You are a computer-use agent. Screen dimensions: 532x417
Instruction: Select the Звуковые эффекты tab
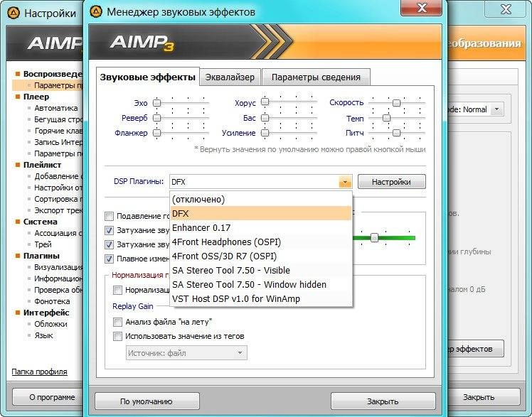tap(148, 77)
